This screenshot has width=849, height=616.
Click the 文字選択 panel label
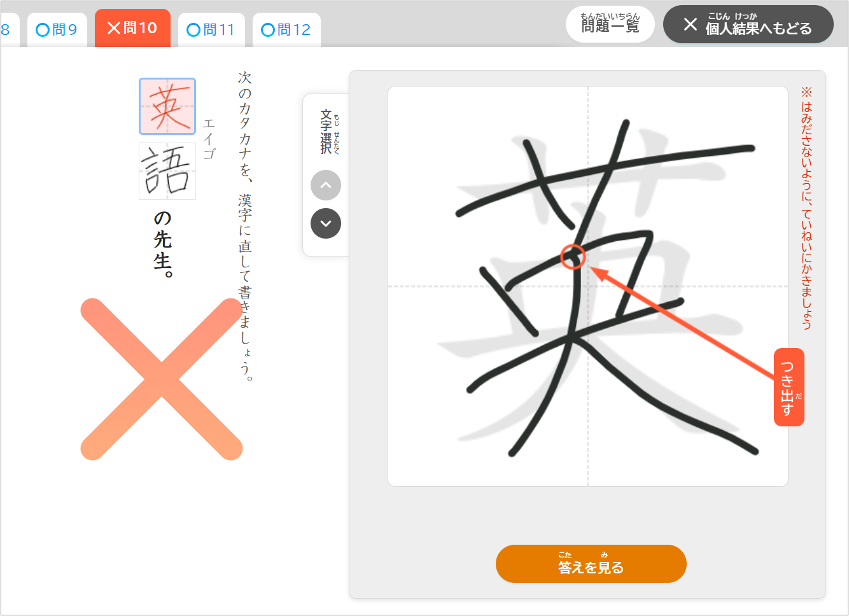pyautogui.click(x=326, y=132)
